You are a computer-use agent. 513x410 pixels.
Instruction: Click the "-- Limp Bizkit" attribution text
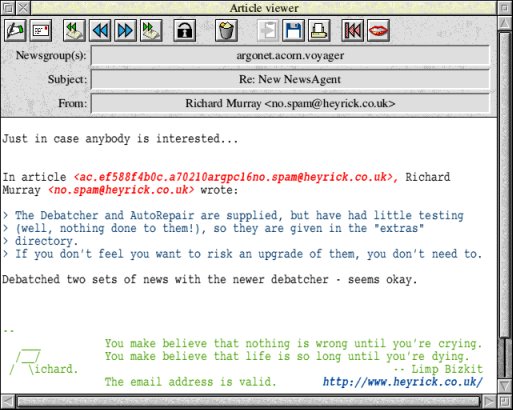point(438,369)
